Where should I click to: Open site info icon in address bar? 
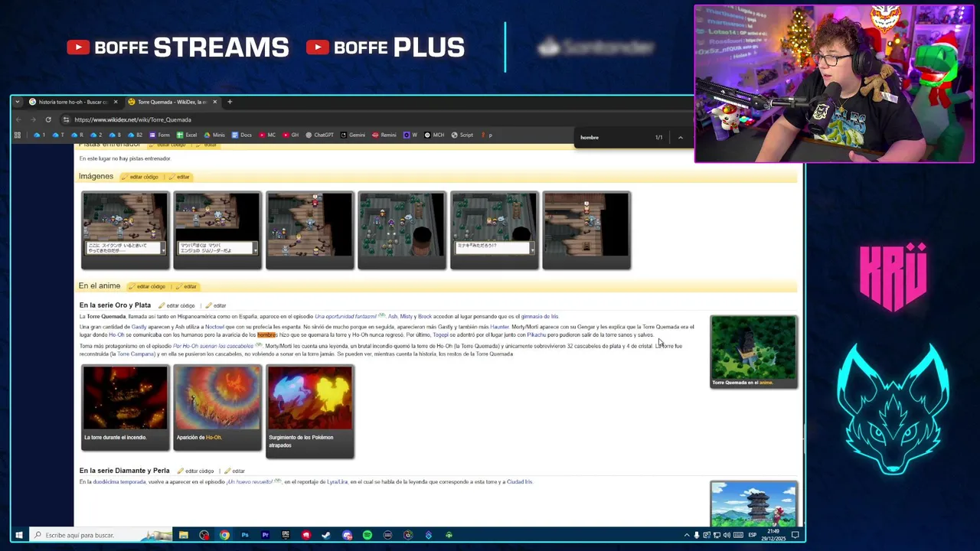tap(66, 119)
